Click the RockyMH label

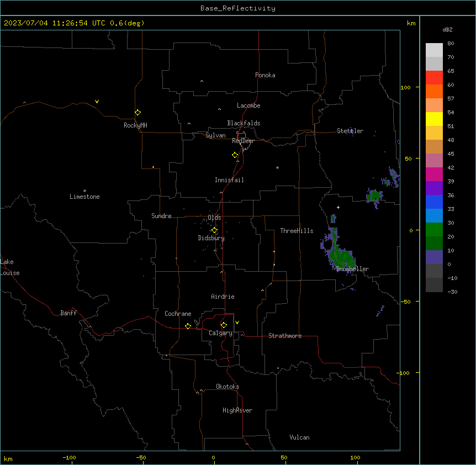coord(135,125)
